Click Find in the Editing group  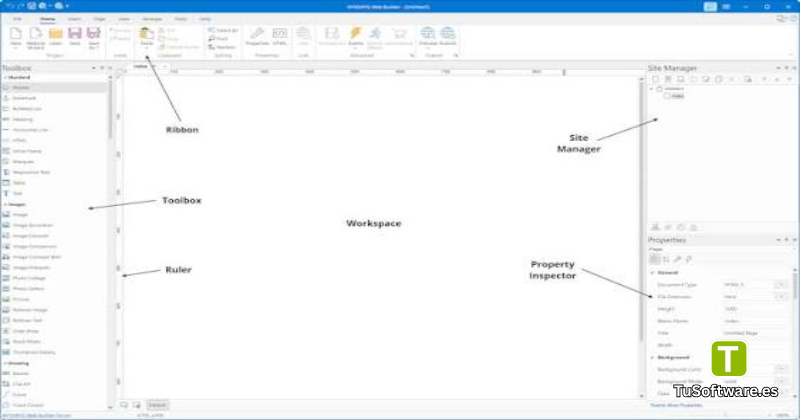coord(218,39)
